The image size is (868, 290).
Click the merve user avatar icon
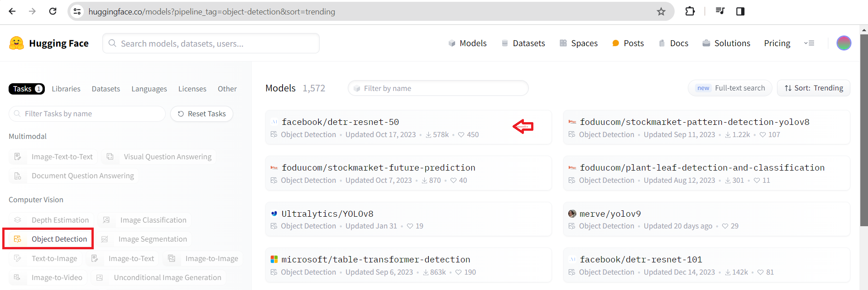pos(572,214)
